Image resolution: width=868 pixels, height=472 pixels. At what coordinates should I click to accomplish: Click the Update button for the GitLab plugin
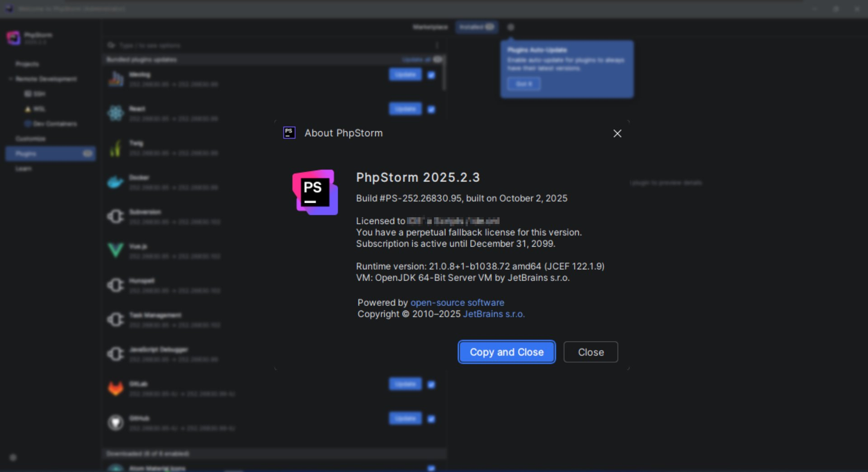click(405, 384)
